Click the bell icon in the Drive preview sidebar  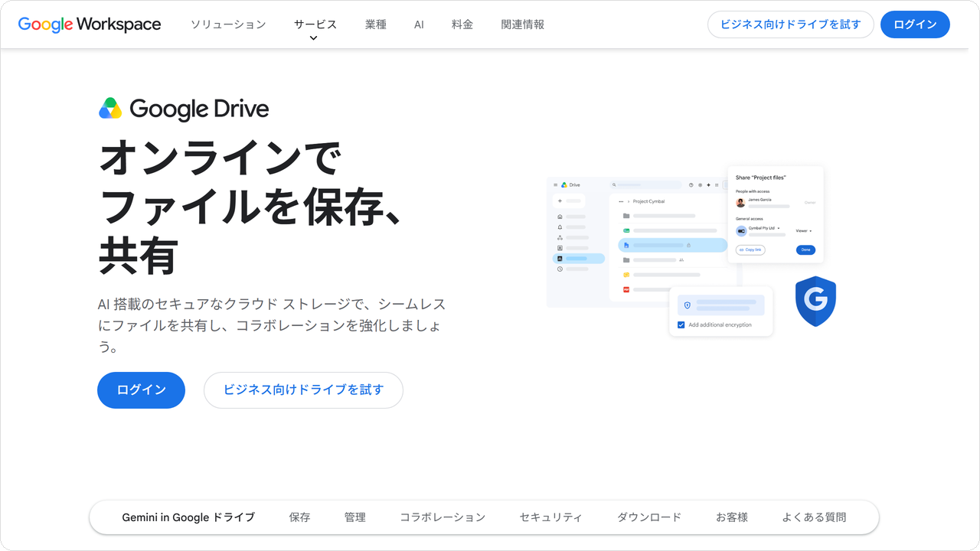point(560,227)
